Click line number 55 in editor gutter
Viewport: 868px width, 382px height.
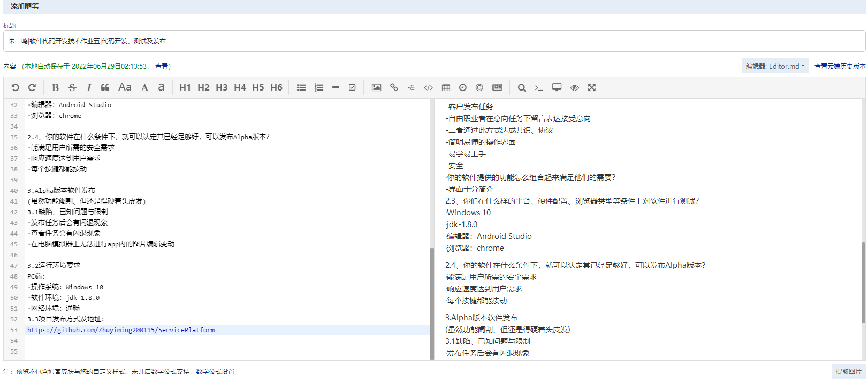pyautogui.click(x=14, y=351)
